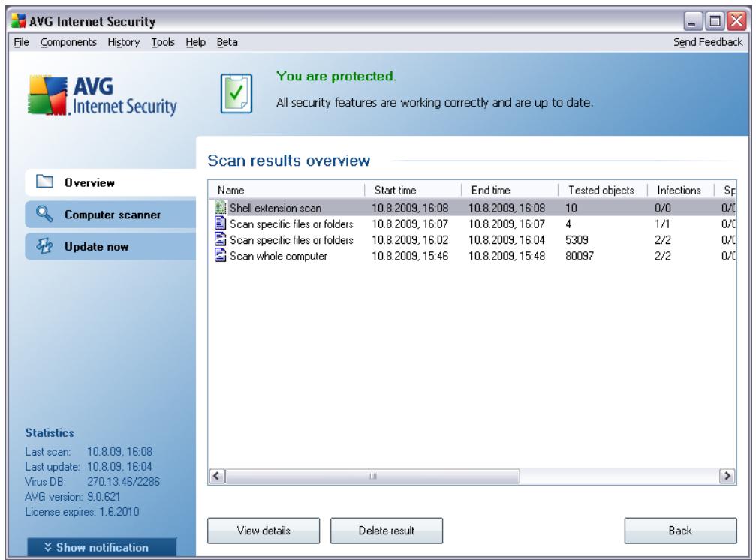The height and width of the screenshot is (560, 756).
Task: Open the Components menu
Action: coord(68,42)
